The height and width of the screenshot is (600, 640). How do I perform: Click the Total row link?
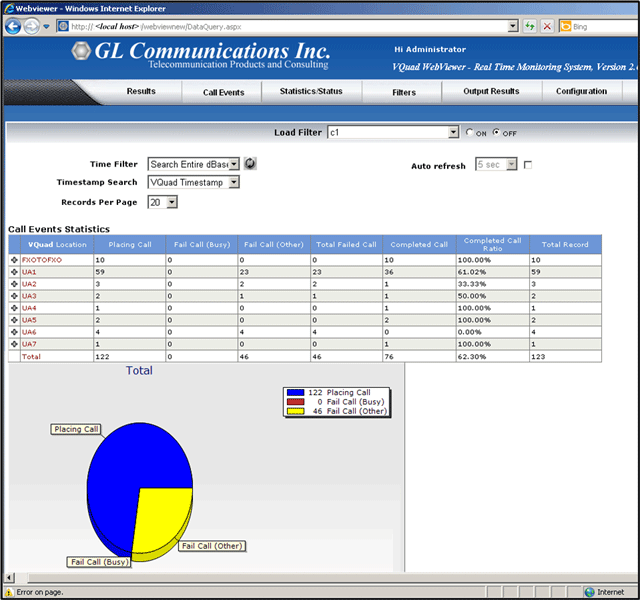coord(31,356)
